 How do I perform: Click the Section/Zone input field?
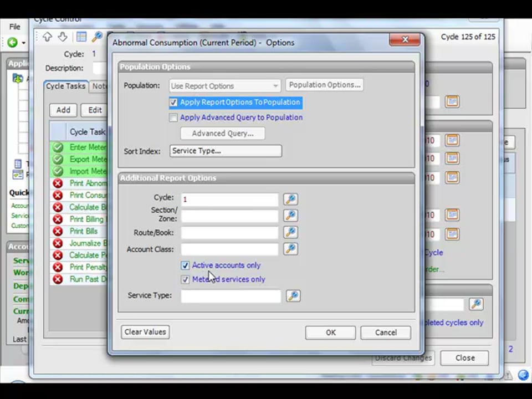coord(229,216)
